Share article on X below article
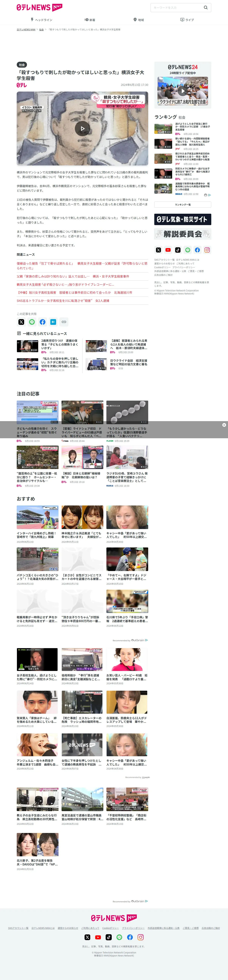 [x=21, y=322]
